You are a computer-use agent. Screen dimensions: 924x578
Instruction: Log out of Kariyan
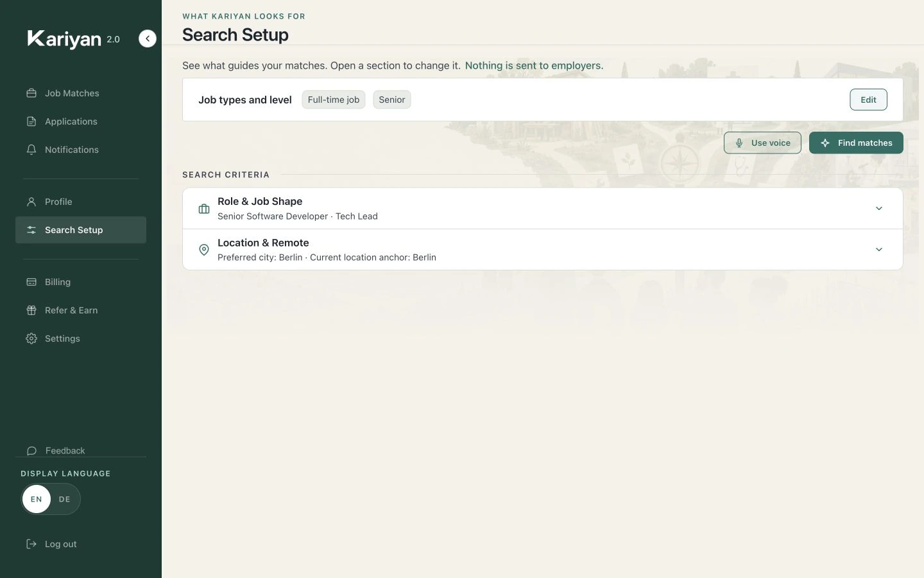pos(81,544)
